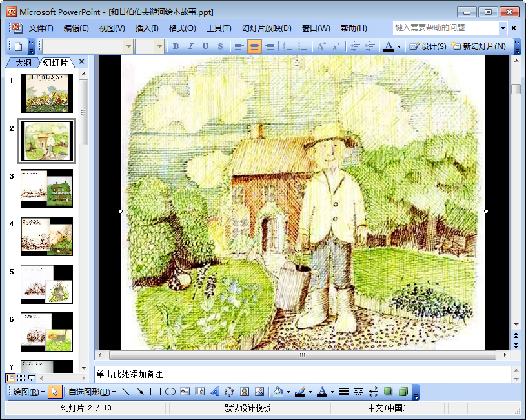Insert a vertical text box
The height and width of the screenshot is (420, 526).
[x=199, y=392]
